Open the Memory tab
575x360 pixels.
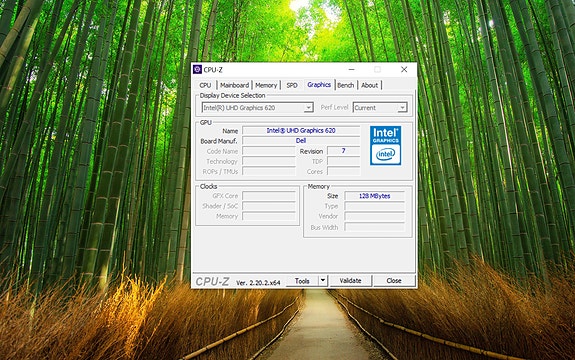(266, 85)
